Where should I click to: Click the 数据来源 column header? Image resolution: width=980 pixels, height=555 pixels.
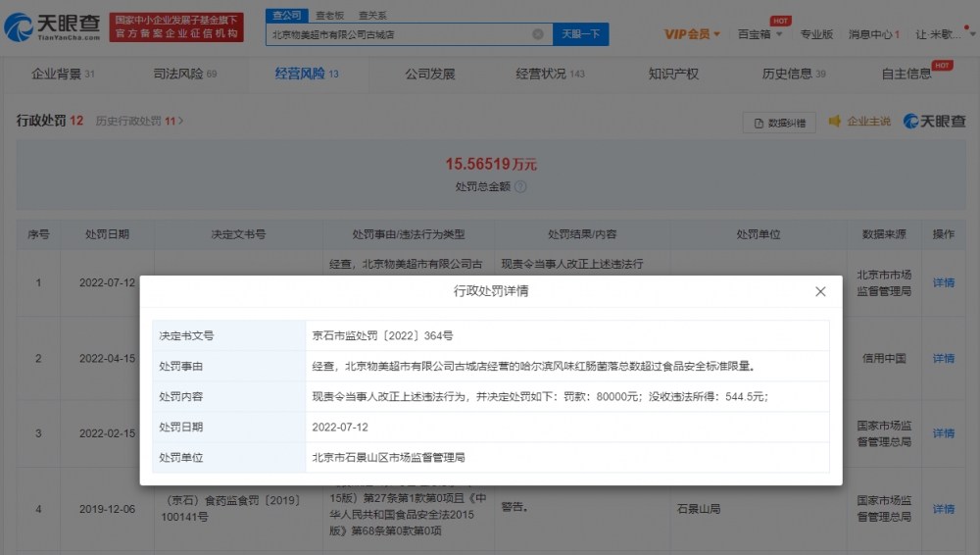coord(884,234)
